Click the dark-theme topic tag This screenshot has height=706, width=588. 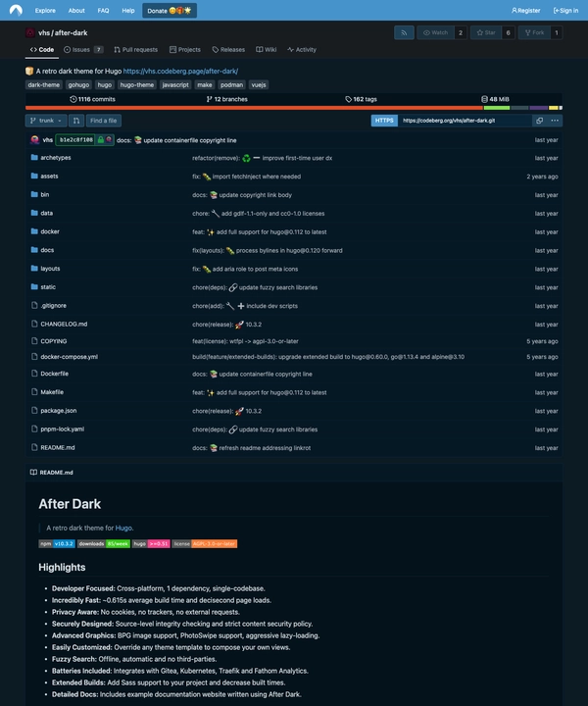click(44, 84)
